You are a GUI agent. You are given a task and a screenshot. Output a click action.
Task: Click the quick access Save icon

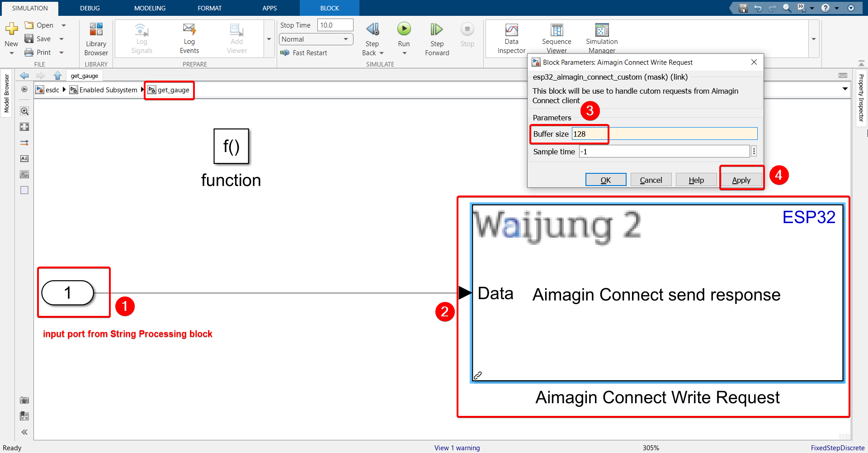[x=743, y=8]
